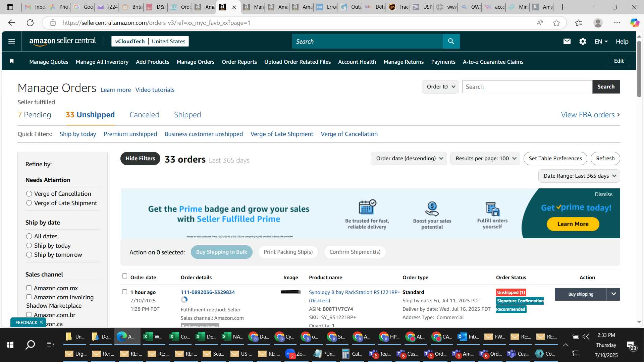
Task: Open the EN language dropdown
Action: pyautogui.click(x=601, y=42)
